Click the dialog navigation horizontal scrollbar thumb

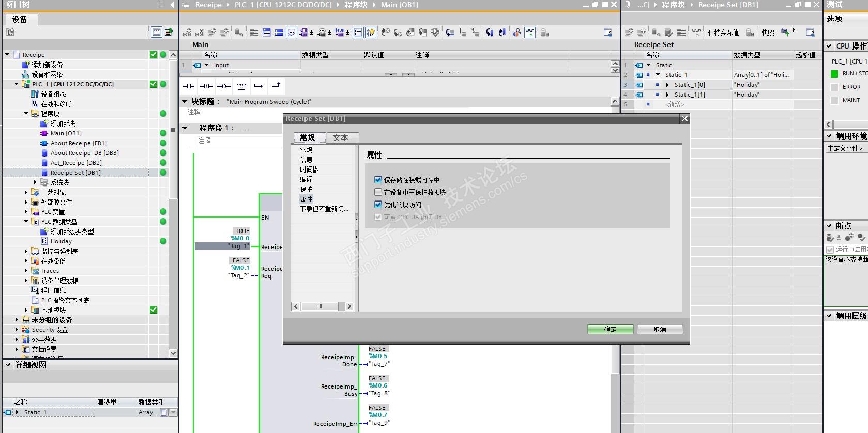(x=320, y=306)
